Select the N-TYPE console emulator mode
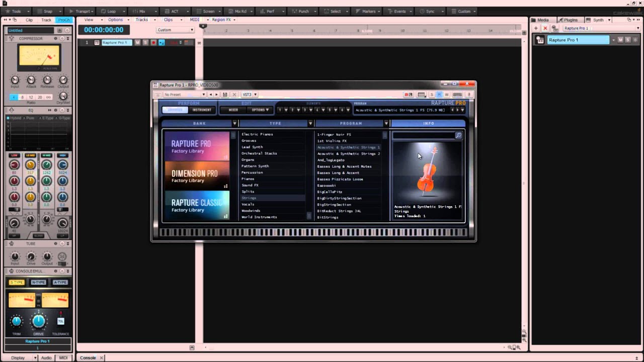 point(39,282)
